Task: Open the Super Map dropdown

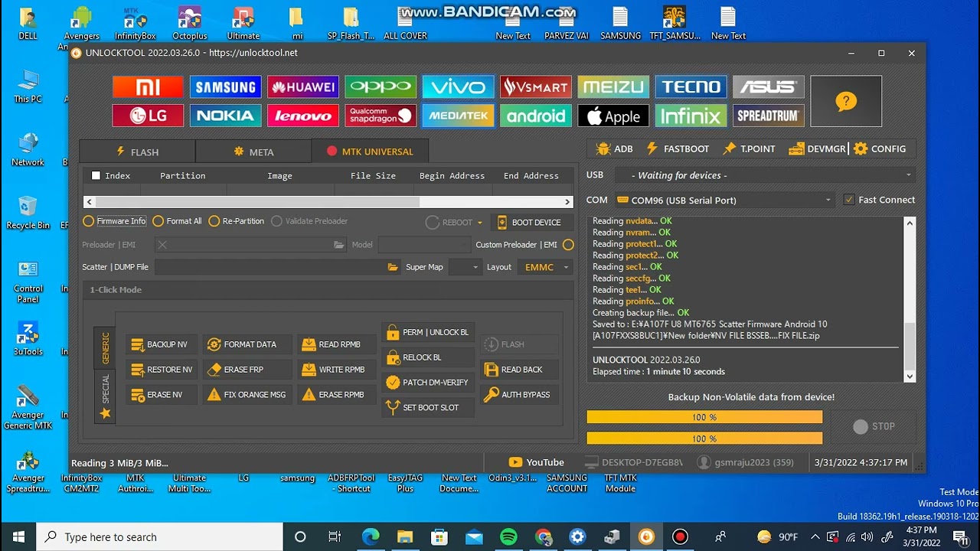Action: click(x=465, y=267)
